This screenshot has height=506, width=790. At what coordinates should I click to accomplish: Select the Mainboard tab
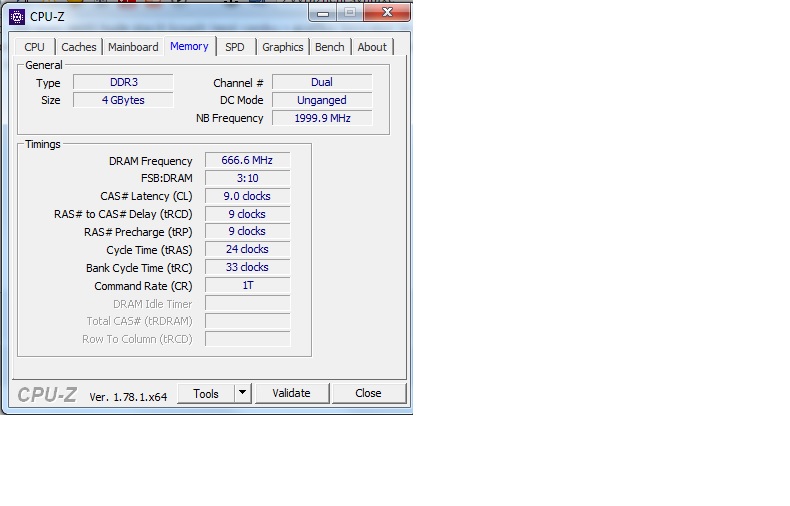(x=133, y=47)
